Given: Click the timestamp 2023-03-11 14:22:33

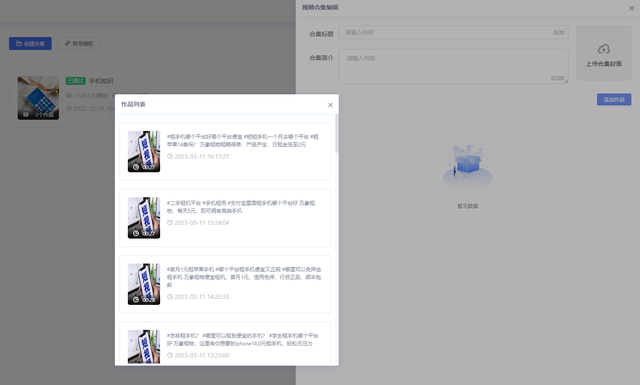Looking at the screenshot, I should 202,296.
